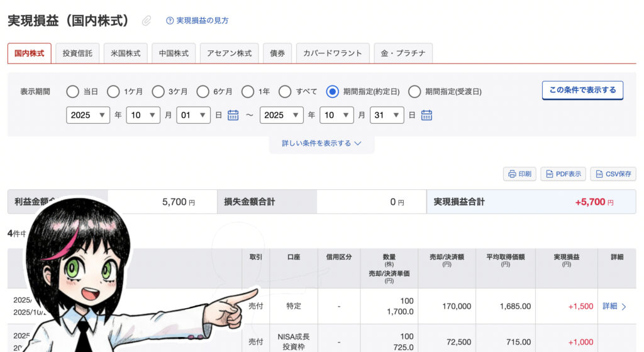644x352 pixels.
Task: Open the end day 31 dropdown
Action: point(387,115)
